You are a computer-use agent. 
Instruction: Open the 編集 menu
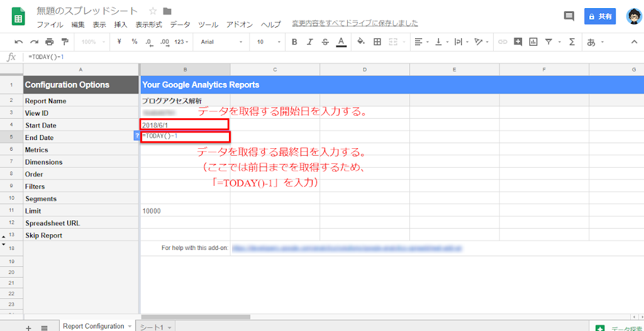78,24
